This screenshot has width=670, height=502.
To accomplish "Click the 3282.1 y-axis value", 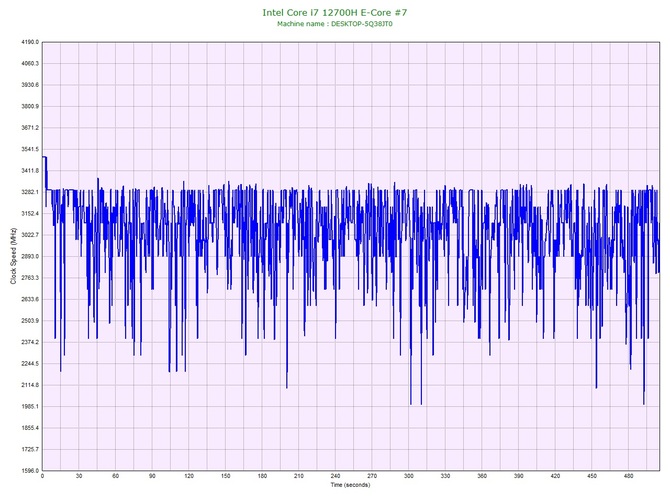I will tap(30, 192).
